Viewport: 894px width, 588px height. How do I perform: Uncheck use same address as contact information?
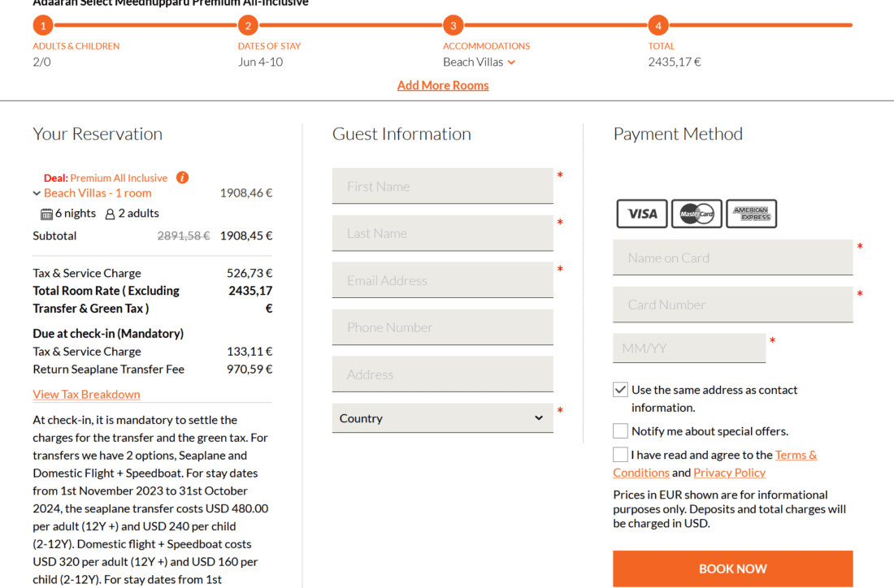point(621,390)
